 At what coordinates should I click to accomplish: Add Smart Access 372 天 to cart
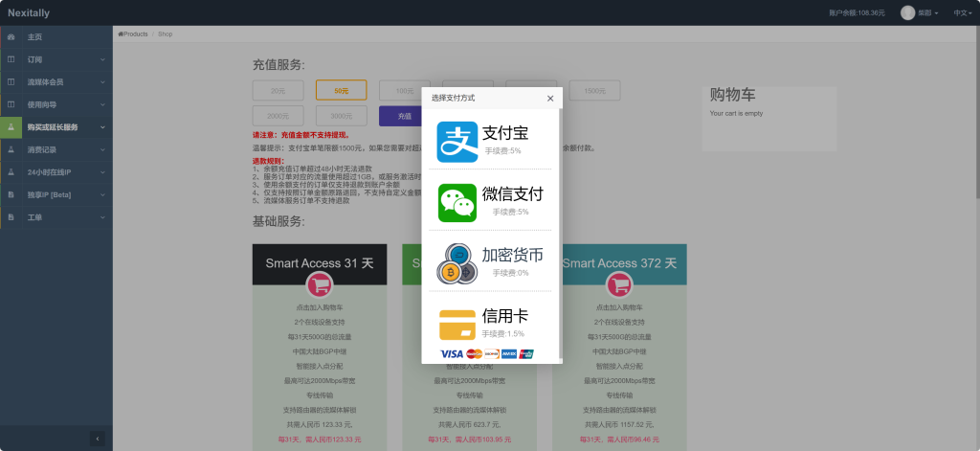pos(619,285)
